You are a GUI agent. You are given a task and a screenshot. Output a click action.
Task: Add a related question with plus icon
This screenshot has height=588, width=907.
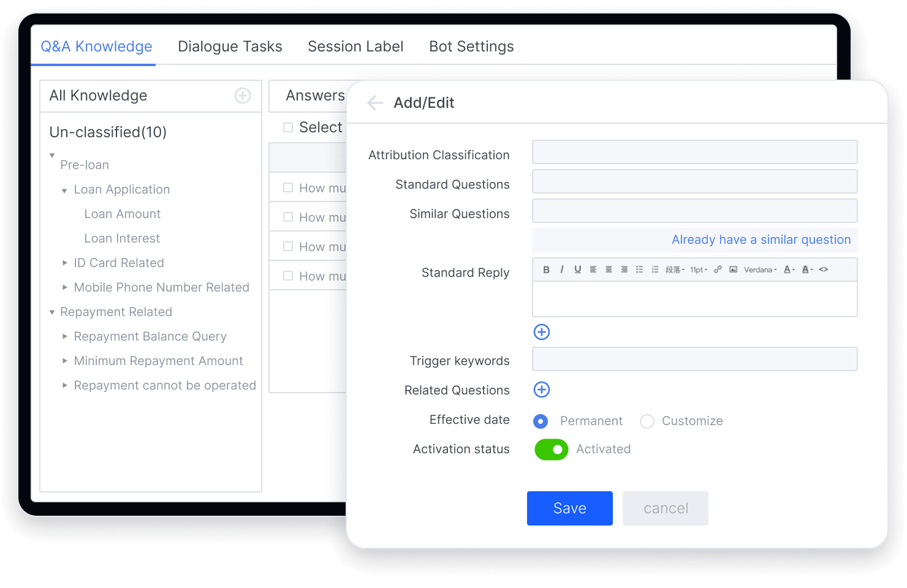(542, 390)
